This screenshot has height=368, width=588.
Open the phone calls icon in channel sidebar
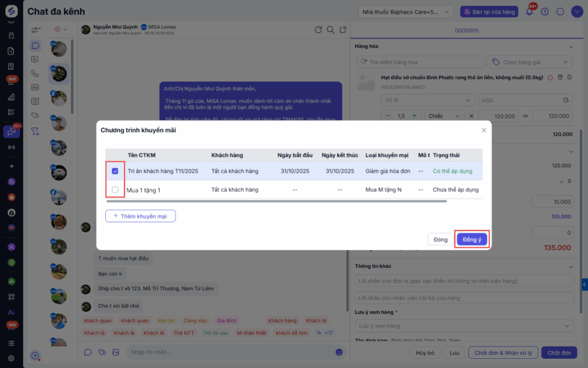35,73
